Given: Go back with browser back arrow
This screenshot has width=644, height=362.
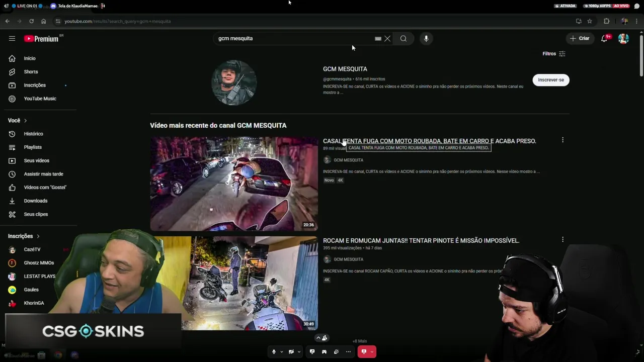Looking at the screenshot, I should click(7, 21).
